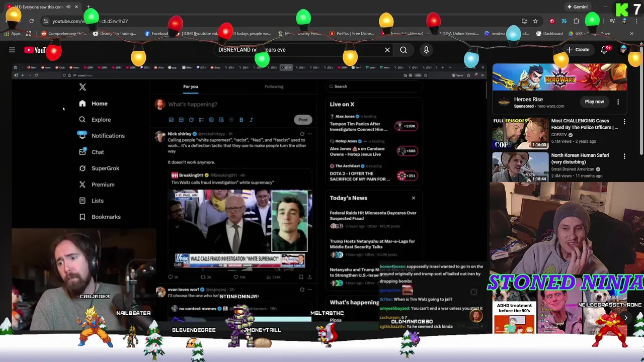
Task: Click the YouTube logo
Action: tap(35, 50)
